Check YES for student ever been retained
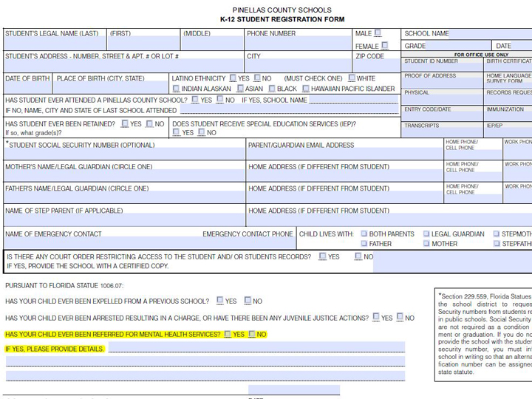The height and width of the screenshot is (399, 532). click(126, 123)
